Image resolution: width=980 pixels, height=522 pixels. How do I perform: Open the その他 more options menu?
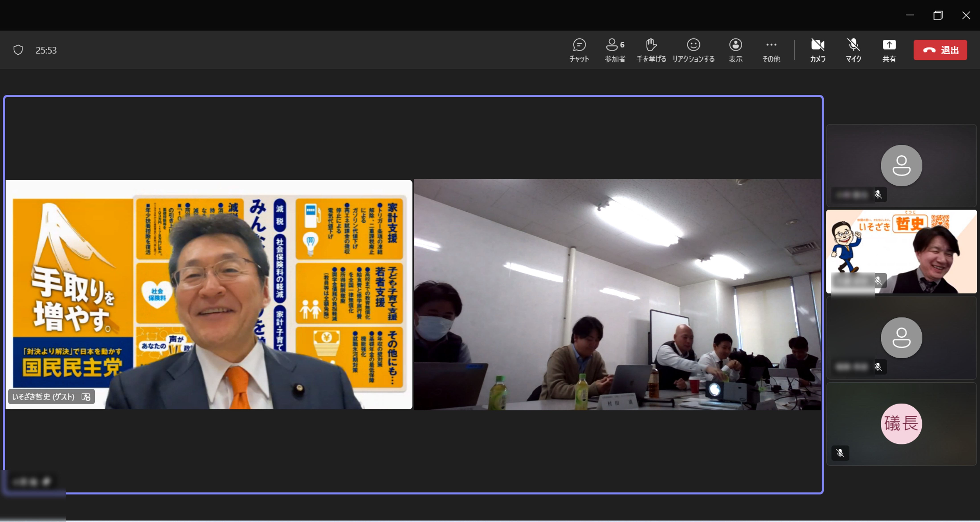point(771,50)
